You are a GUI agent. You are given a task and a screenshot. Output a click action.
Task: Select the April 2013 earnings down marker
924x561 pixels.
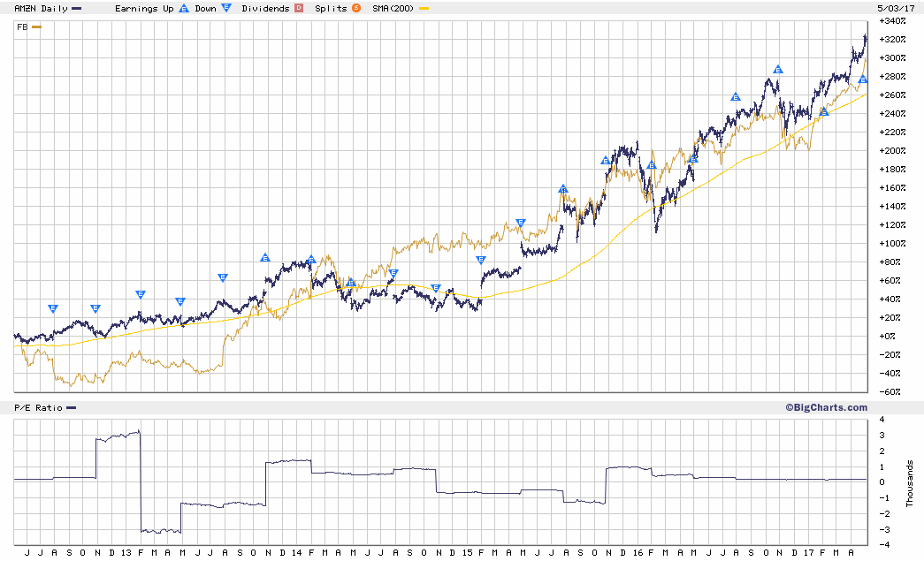[x=180, y=301]
